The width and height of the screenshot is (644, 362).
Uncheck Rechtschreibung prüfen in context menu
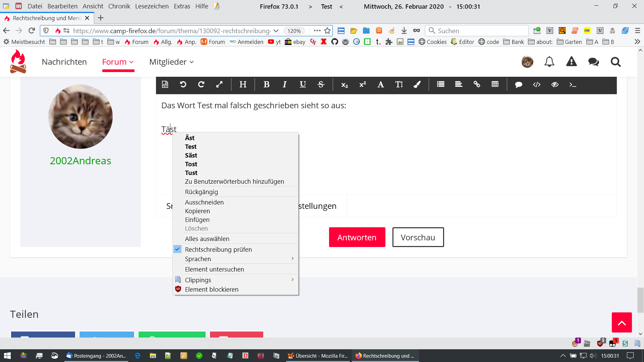pyautogui.click(x=218, y=249)
